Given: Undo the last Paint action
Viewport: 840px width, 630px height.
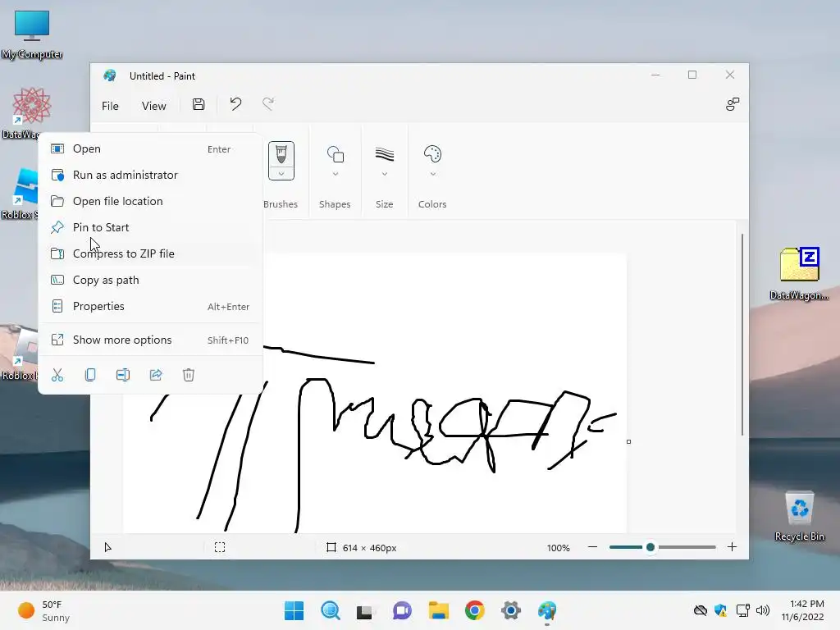Looking at the screenshot, I should 235,104.
